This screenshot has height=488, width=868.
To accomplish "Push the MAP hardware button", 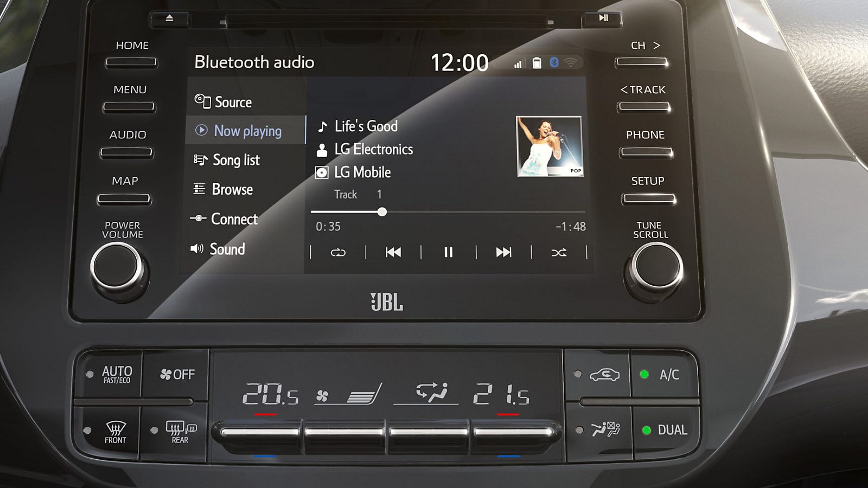I will click(124, 199).
